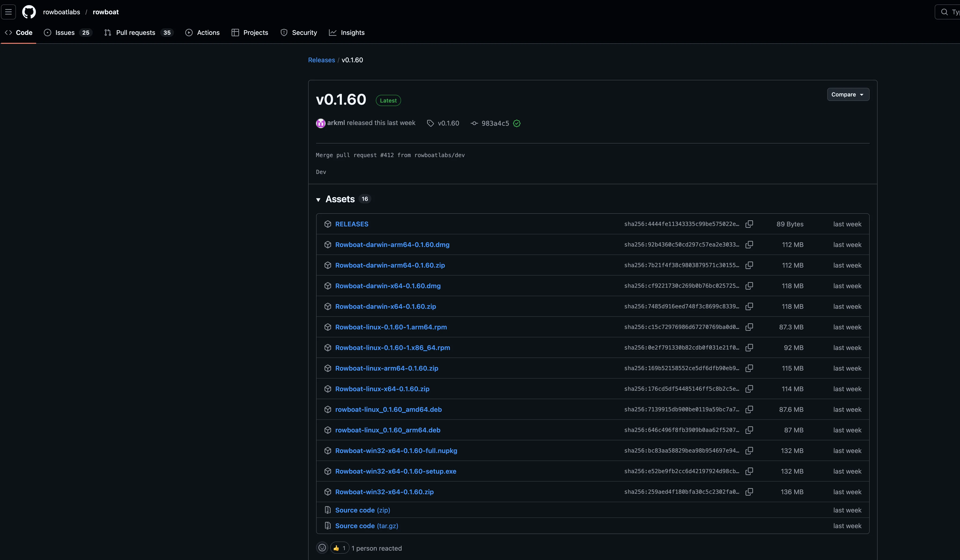Copy hash of Rowboat-win32-x64-0.1.60-setup.exe
The height and width of the screenshot is (560, 960).
pyautogui.click(x=749, y=471)
